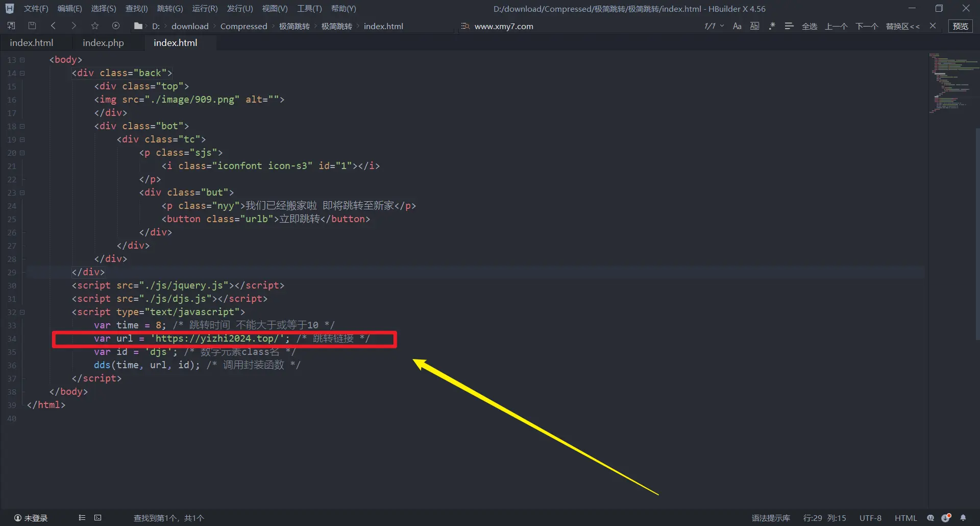Toggle the project tree list icon in status bar
980x526 pixels.
pos(82,518)
